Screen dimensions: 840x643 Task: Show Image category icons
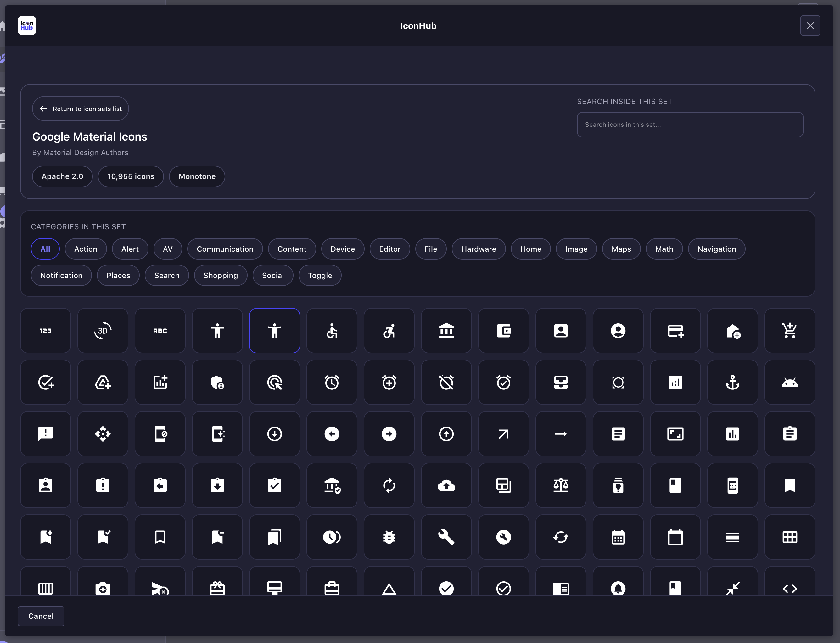click(x=576, y=249)
